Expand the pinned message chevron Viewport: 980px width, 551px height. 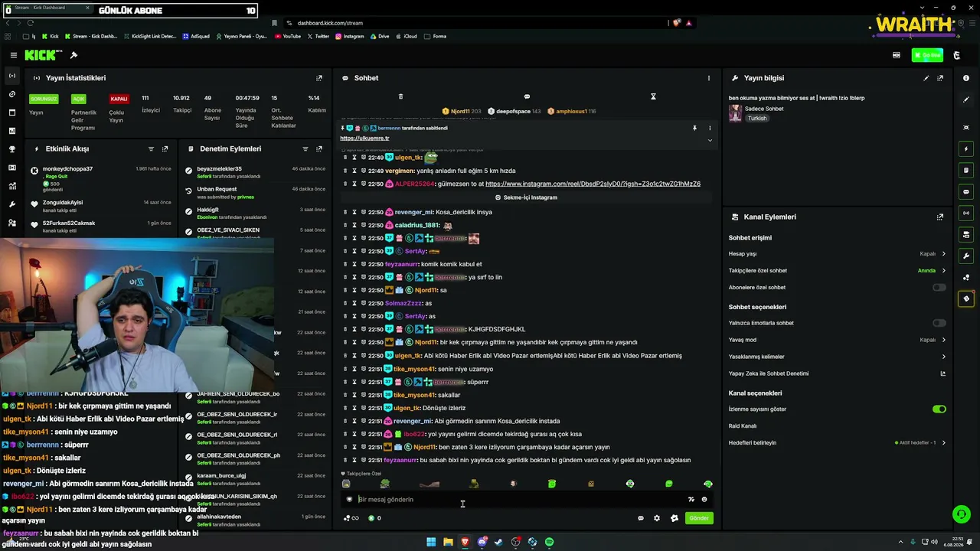(710, 140)
